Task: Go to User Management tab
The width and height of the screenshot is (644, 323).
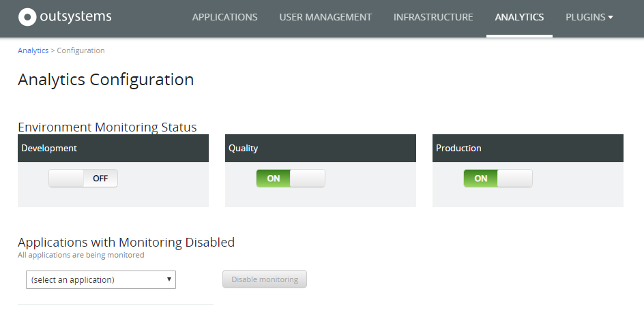Action: tap(325, 17)
